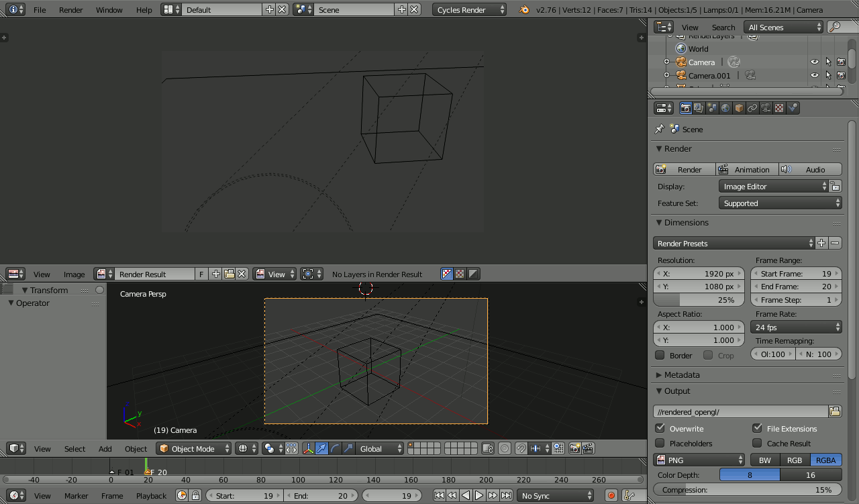Click the editor type icon of the image editor

(15, 274)
